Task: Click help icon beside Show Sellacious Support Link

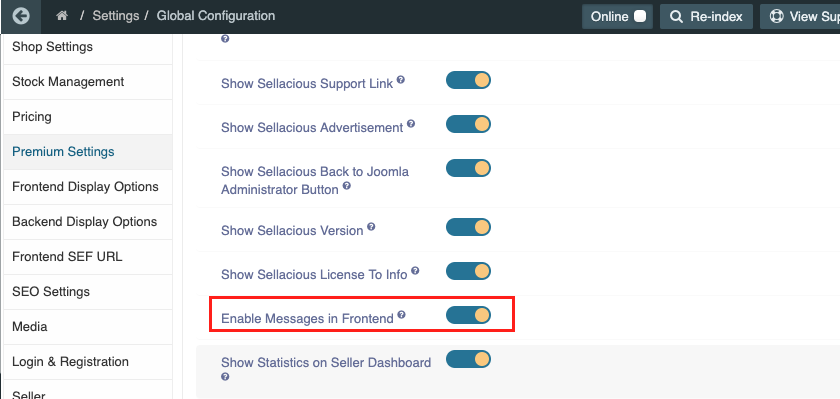Action: point(401,80)
